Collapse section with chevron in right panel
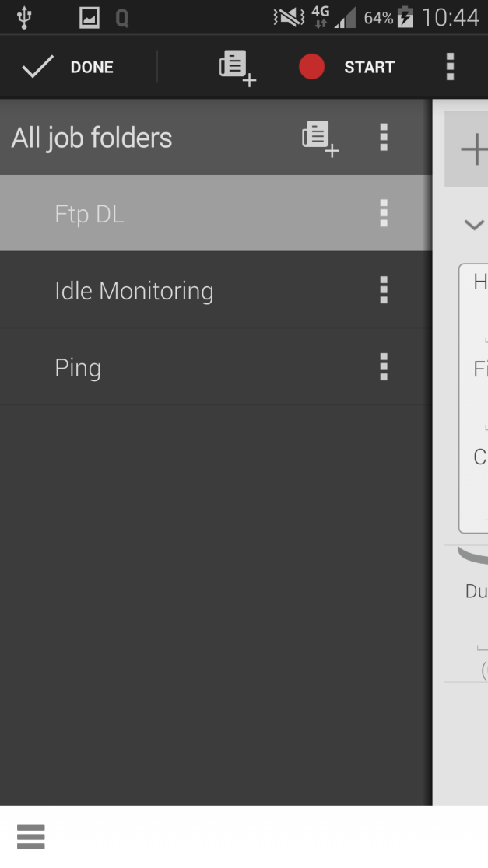The image size is (488, 868). (474, 225)
